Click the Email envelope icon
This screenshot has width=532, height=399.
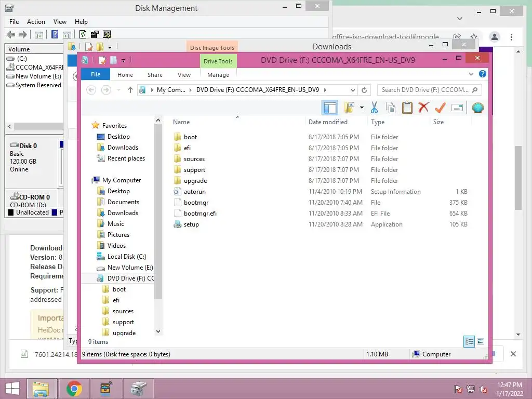tap(457, 108)
